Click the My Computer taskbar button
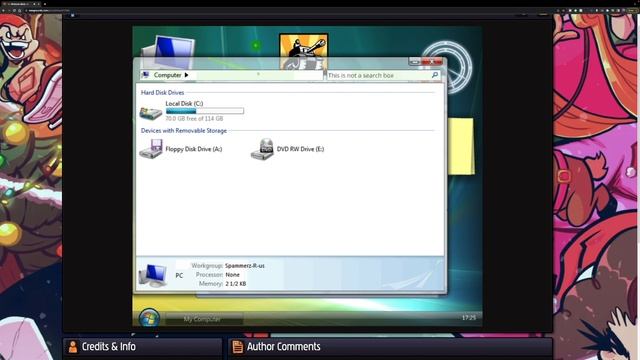Image resolution: width=640 pixels, height=360 pixels. point(204,319)
